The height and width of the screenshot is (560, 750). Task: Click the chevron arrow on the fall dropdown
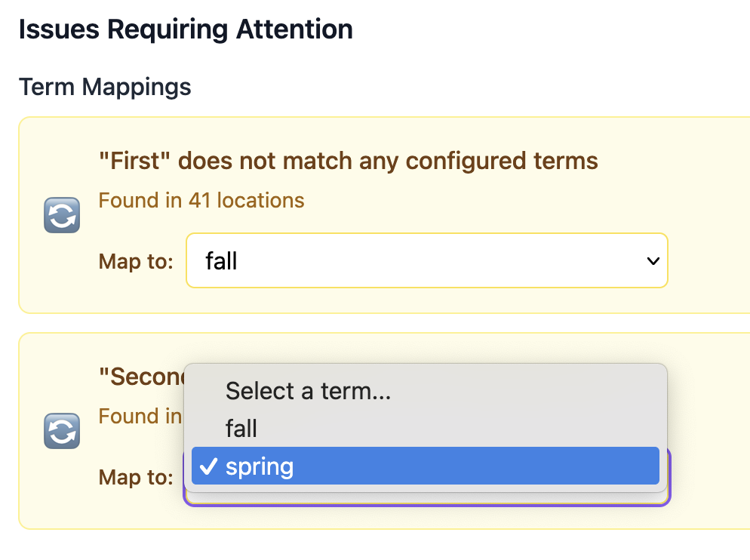[653, 261]
